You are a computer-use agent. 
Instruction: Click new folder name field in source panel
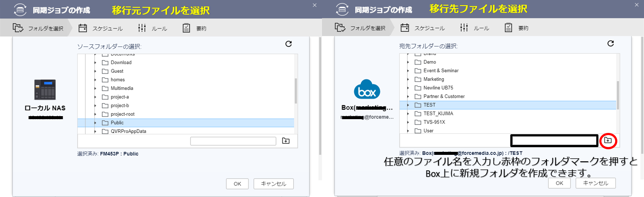[x=233, y=141]
